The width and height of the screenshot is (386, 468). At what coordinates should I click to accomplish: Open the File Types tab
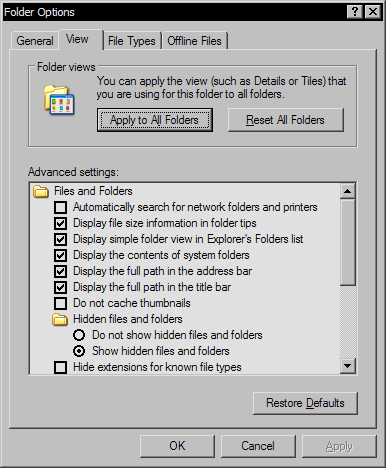(x=132, y=41)
